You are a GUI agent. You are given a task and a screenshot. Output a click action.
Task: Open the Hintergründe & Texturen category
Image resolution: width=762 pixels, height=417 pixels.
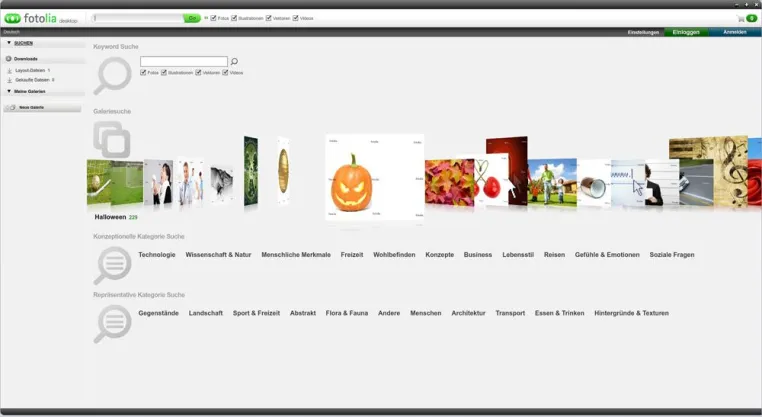631,313
